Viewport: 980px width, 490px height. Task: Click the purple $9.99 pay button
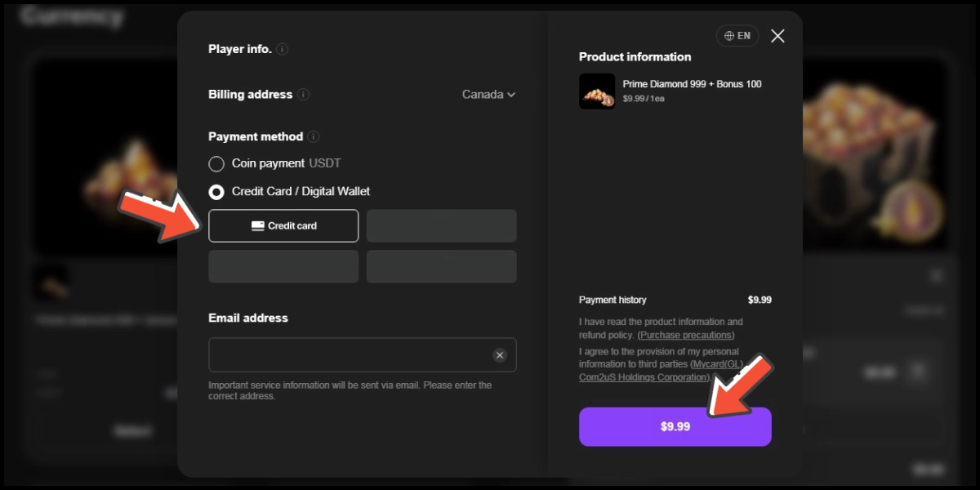point(675,426)
